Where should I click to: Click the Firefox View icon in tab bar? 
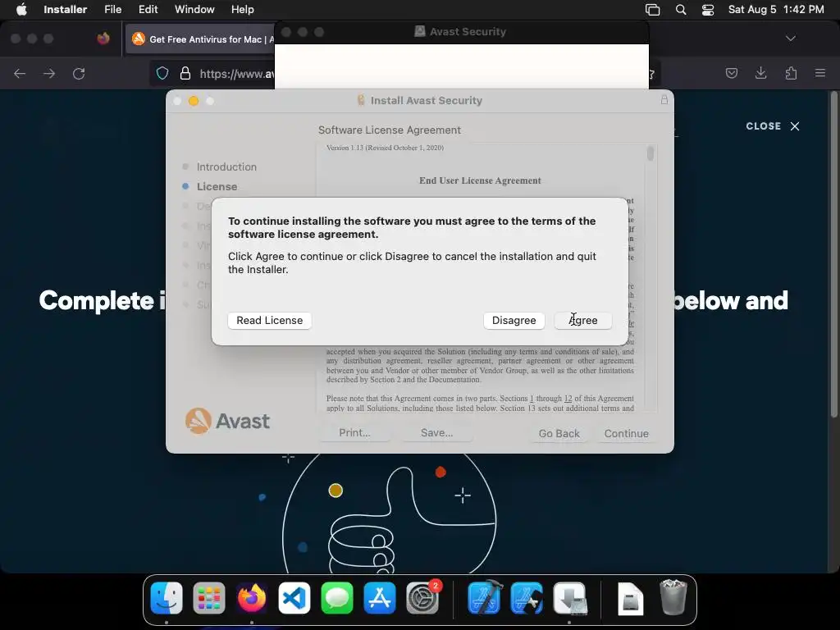coord(103,39)
